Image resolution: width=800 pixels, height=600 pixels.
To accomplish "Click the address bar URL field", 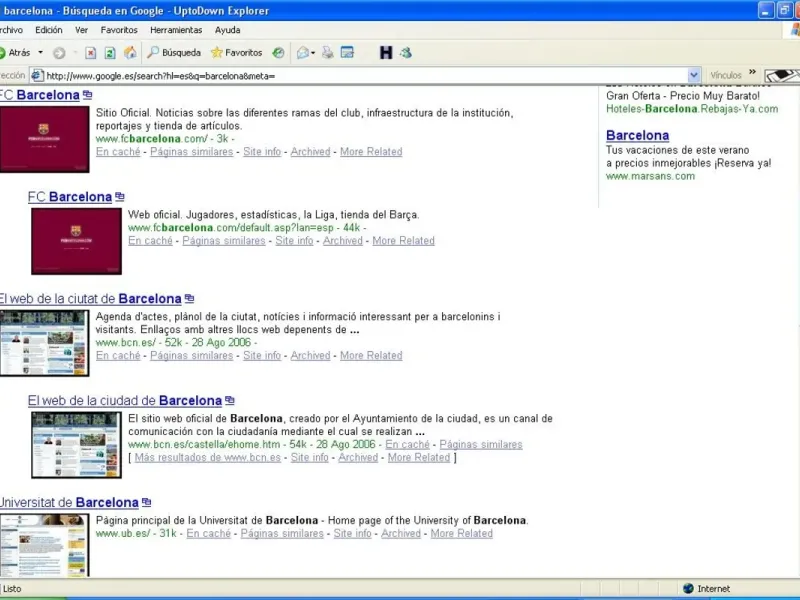I will pos(365,76).
